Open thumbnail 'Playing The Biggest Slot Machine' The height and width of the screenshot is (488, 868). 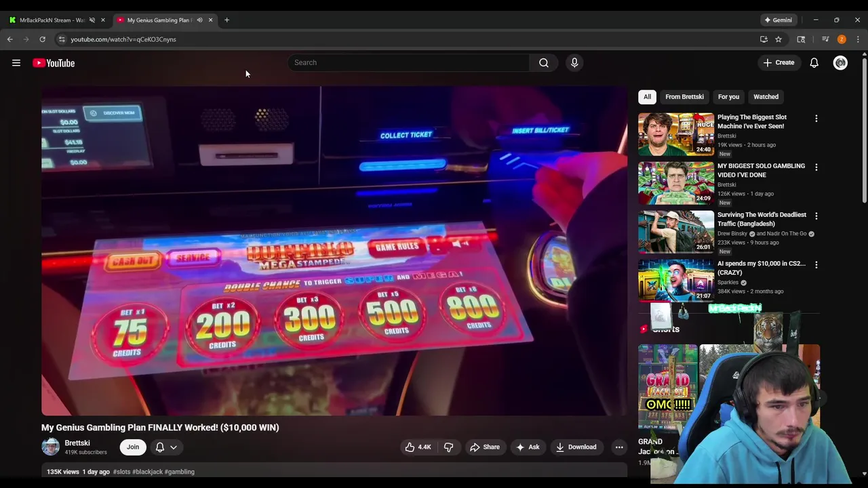pyautogui.click(x=676, y=134)
